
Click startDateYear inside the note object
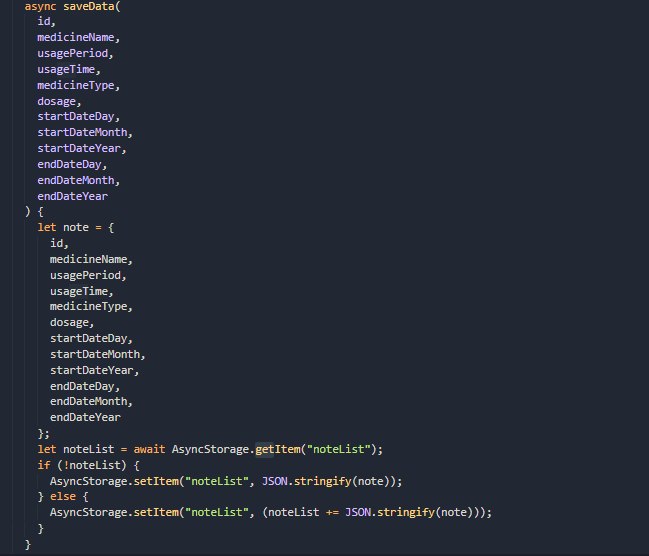(92, 370)
